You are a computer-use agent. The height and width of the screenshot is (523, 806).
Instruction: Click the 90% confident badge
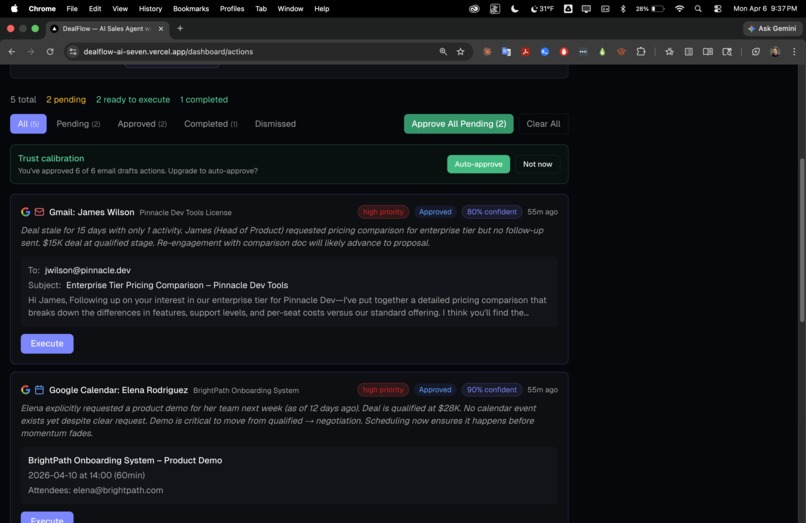point(492,390)
